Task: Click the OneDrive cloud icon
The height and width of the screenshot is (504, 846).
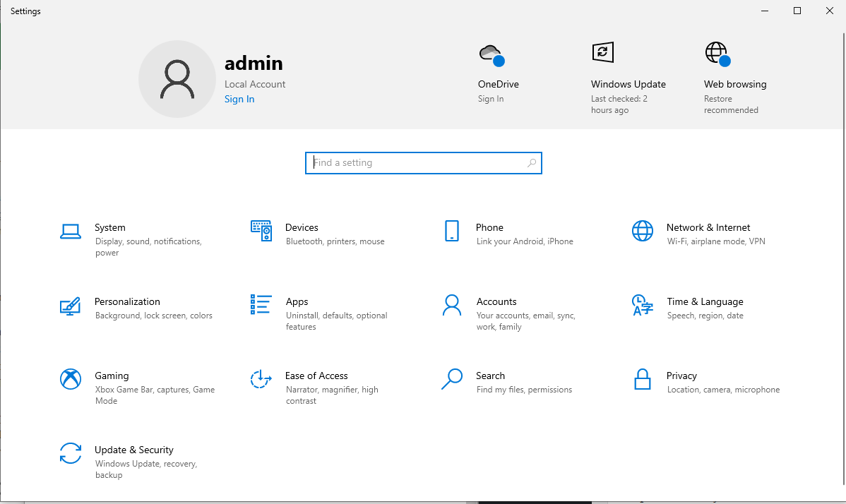Action: 491,53
